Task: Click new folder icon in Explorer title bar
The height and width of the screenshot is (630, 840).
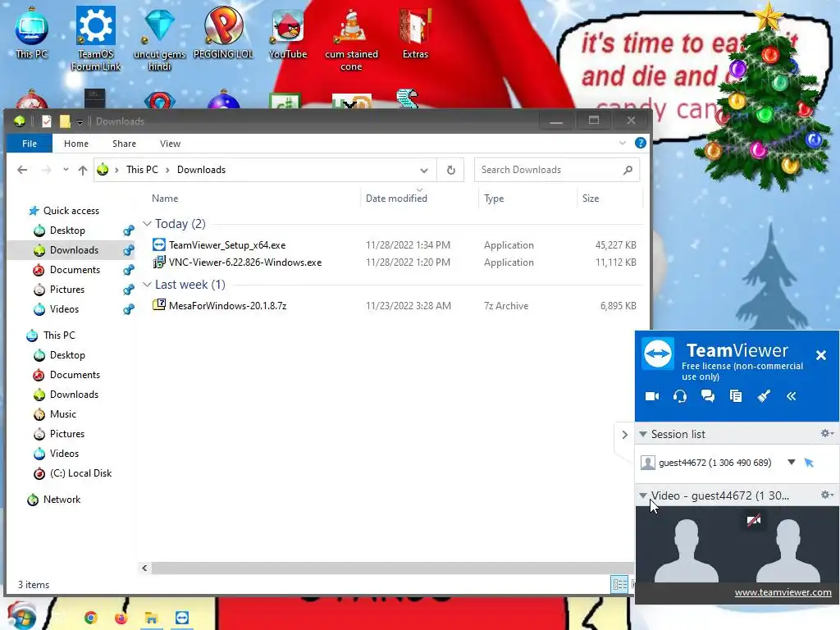Action: (x=65, y=121)
